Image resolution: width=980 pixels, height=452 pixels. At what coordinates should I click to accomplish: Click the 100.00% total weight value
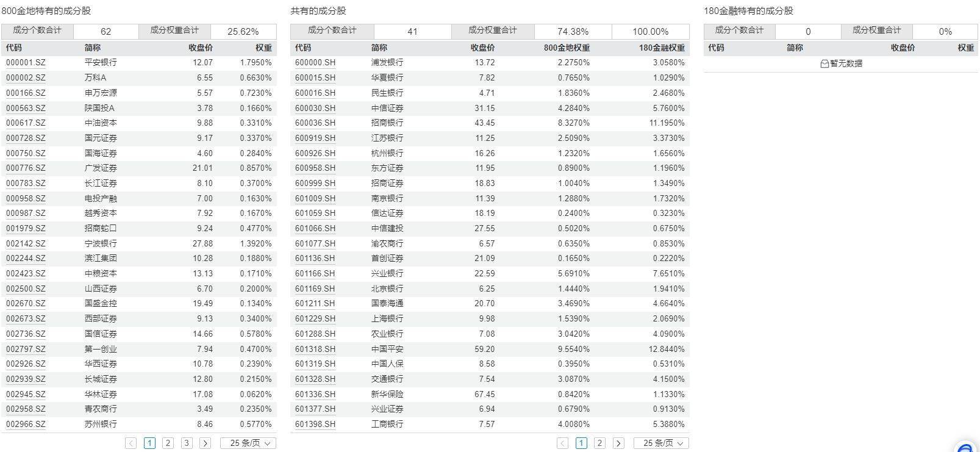(x=651, y=32)
